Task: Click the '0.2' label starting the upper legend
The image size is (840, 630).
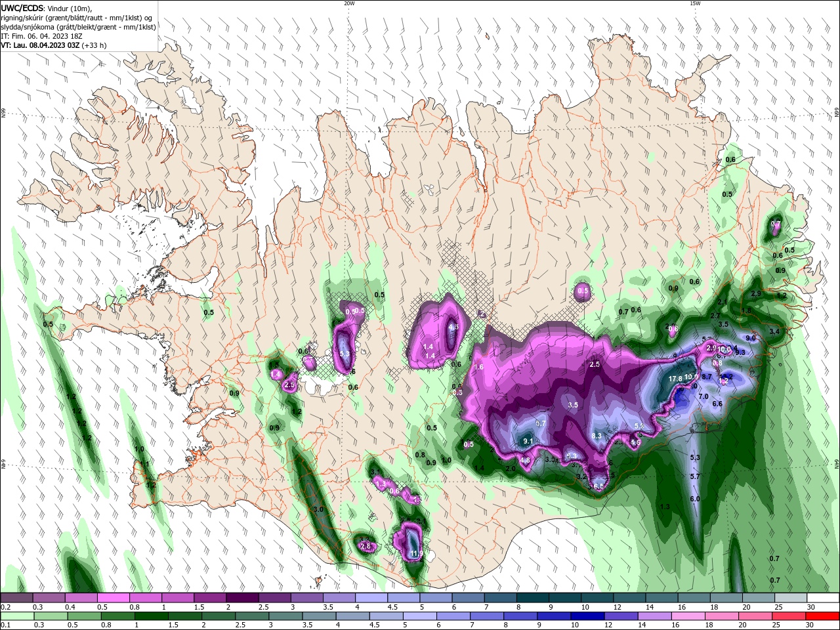Action: pyautogui.click(x=5, y=607)
